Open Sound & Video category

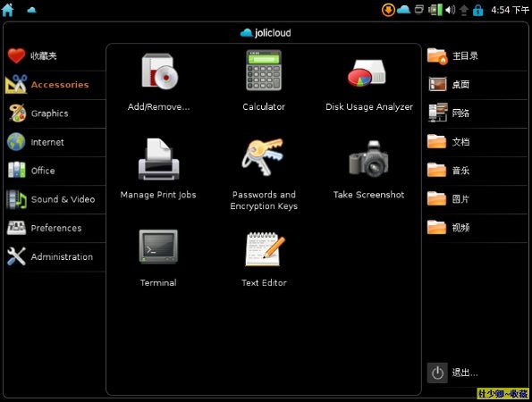(55, 199)
